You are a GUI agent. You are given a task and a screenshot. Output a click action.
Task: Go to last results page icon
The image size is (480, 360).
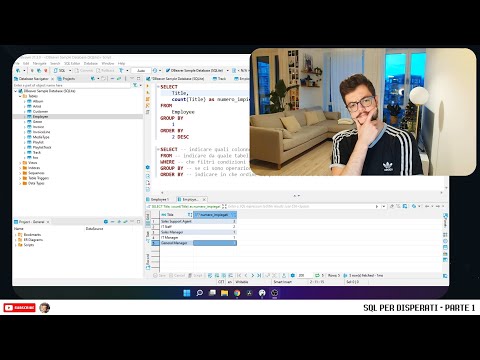(259, 276)
